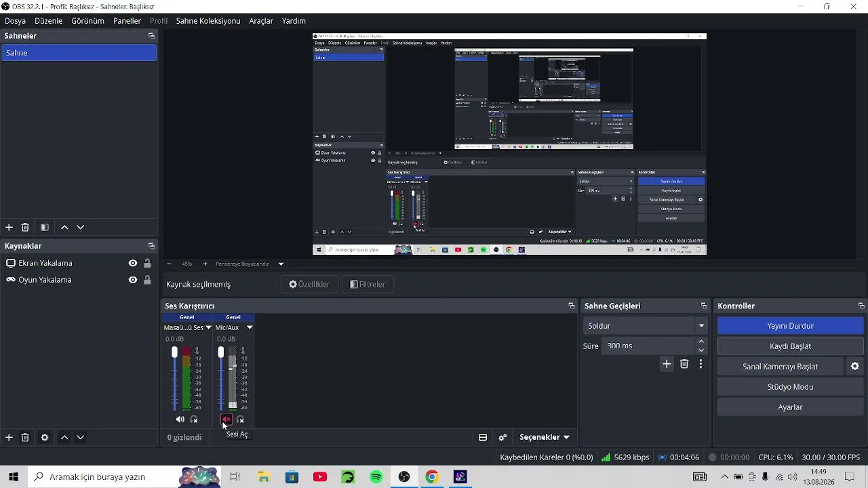
Task: Click the Kaydı Başlat button
Action: point(790,346)
